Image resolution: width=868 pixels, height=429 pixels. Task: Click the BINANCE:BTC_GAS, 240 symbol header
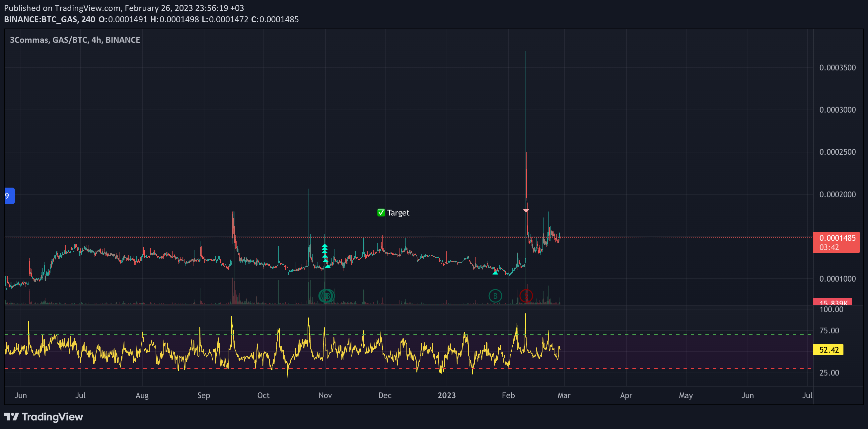point(49,20)
